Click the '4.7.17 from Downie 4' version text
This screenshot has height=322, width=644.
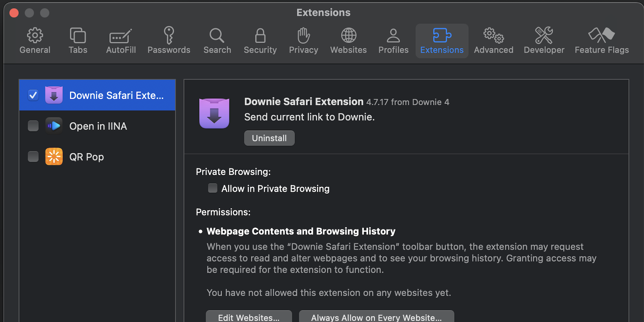point(408,102)
